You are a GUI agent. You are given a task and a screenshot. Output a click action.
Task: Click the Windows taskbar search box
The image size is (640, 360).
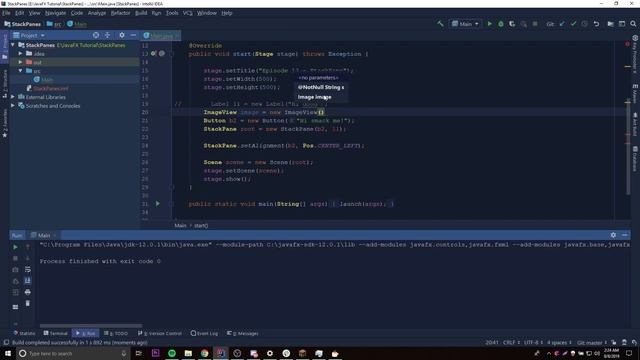click(73, 353)
